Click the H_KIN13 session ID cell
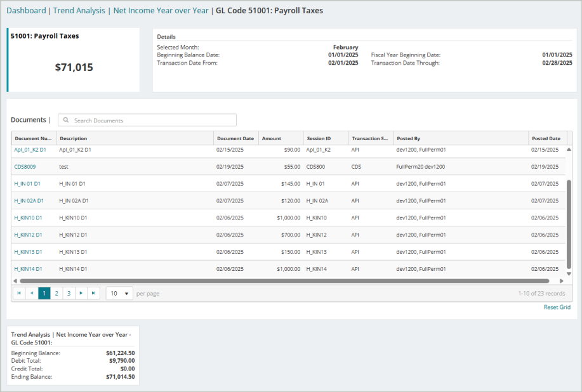The height and width of the screenshot is (392, 582). [317, 252]
